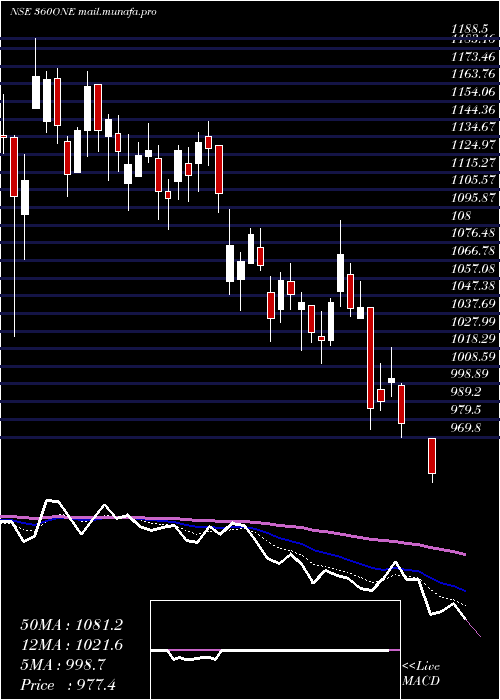Select the 1047.38 price level label

pos(473,286)
